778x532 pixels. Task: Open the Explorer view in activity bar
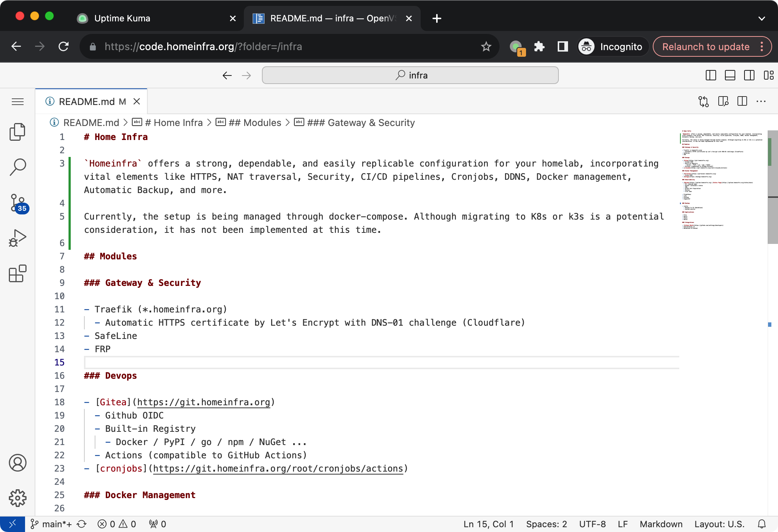click(x=17, y=132)
